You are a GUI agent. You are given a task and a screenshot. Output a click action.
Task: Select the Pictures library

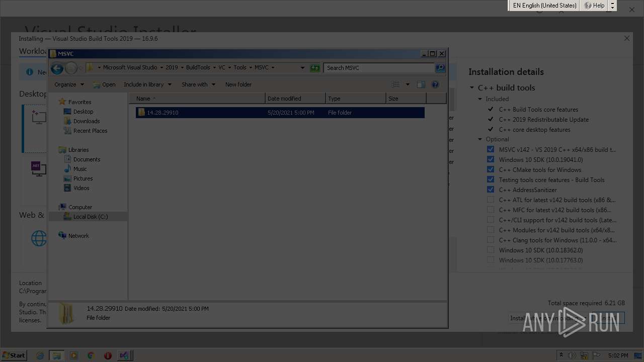tap(83, 178)
